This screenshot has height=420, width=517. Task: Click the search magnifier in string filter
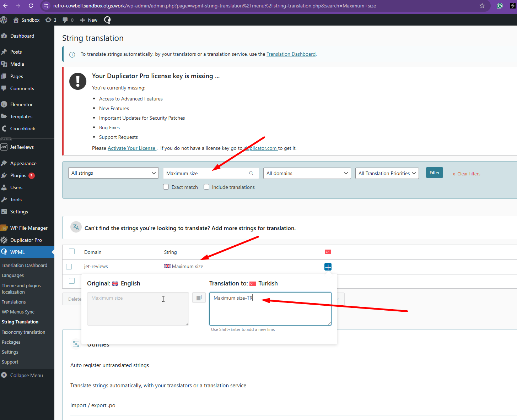pos(251,173)
